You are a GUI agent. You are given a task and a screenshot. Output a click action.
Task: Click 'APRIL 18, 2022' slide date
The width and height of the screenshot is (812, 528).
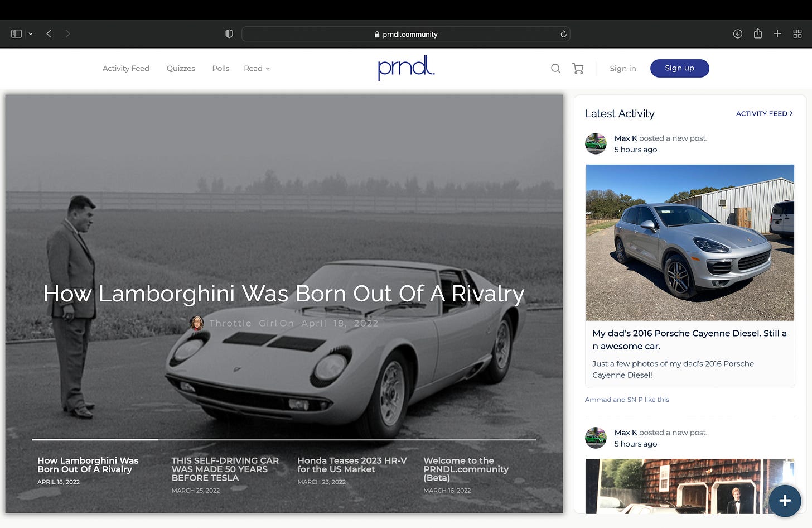tap(59, 482)
